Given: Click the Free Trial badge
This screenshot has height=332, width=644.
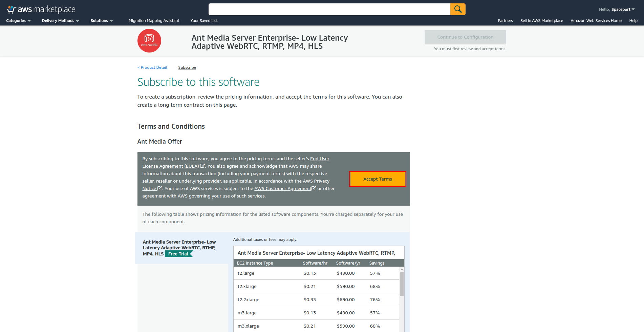Looking at the screenshot, I should point(179,254).
